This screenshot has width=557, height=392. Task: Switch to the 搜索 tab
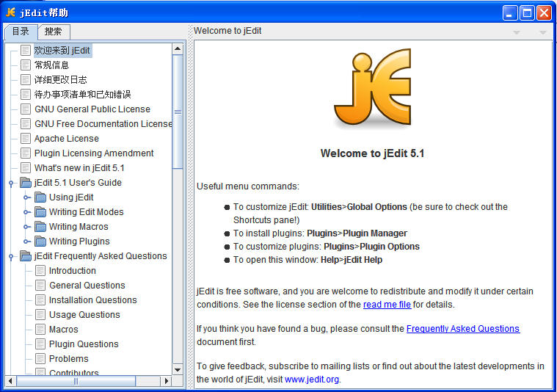54,32
